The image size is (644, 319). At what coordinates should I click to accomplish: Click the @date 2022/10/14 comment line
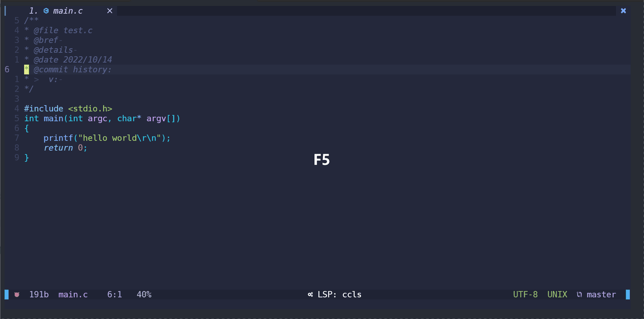72,60
